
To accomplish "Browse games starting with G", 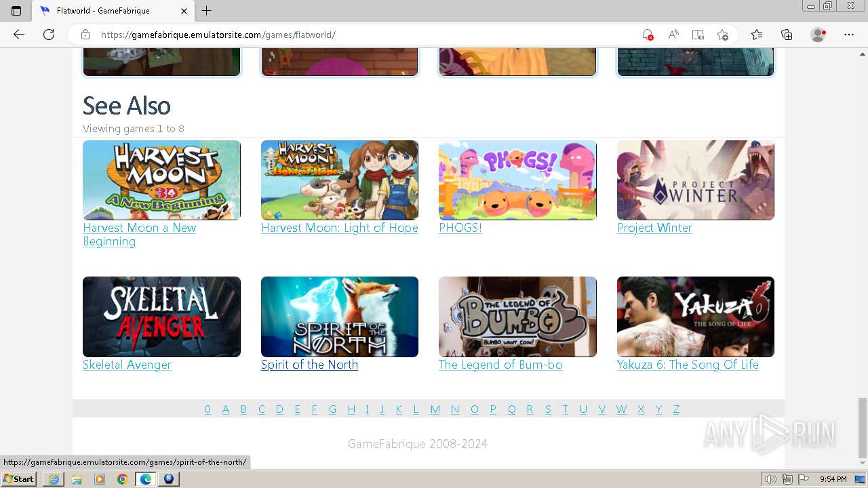I will tap(332, 409).
